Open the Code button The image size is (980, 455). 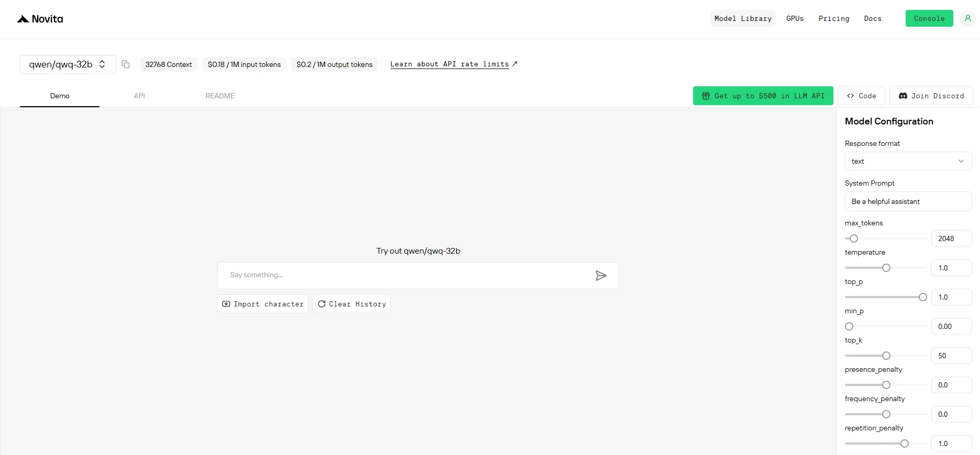pyautogui.click(x=862, y=96)
